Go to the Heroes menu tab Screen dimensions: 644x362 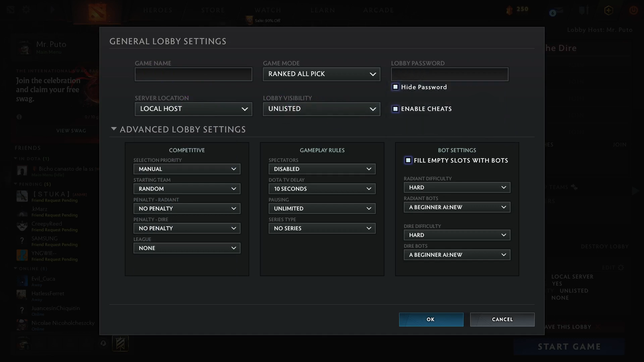click(x=158, y=10)
